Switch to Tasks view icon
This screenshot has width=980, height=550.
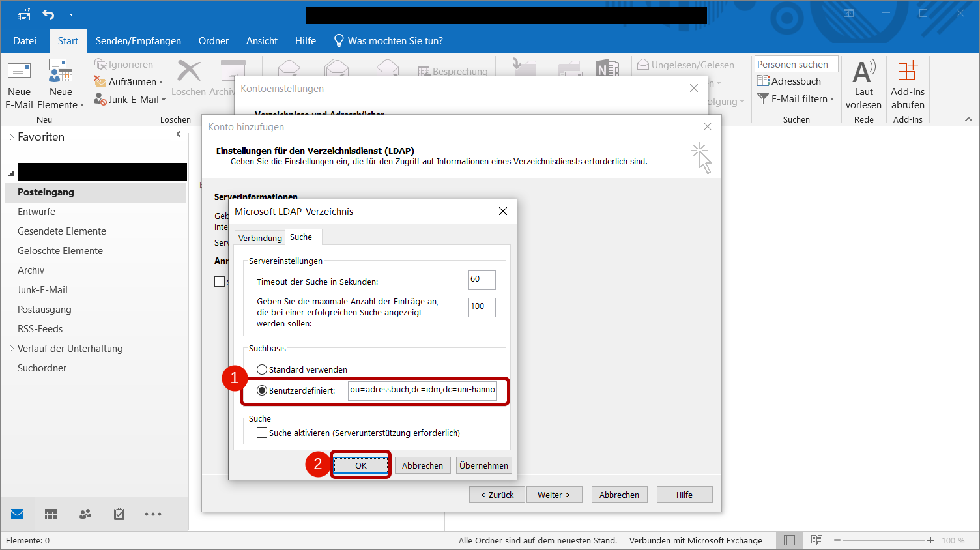(x=119, y=514)
